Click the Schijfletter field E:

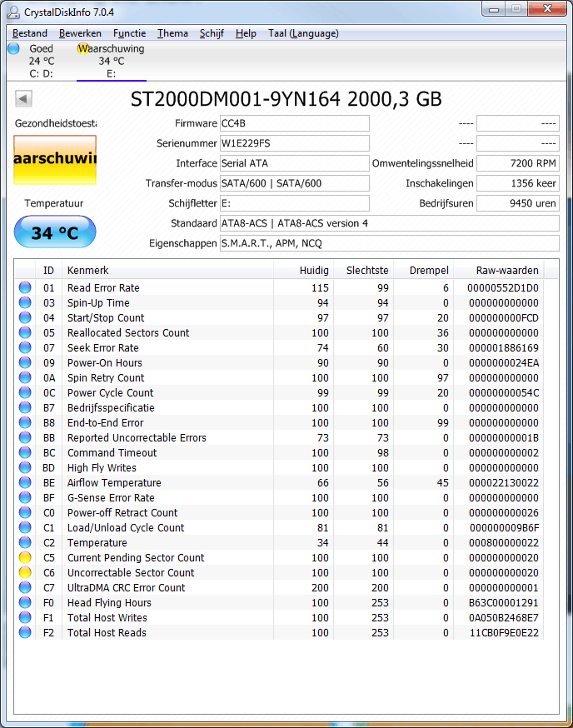pyautogui.click(x=294, y=203)
